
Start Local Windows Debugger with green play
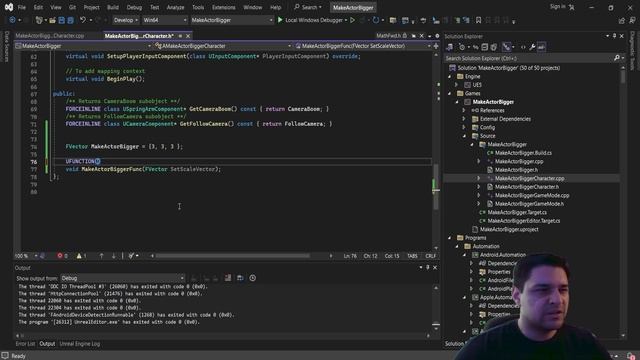click(280, 20)
